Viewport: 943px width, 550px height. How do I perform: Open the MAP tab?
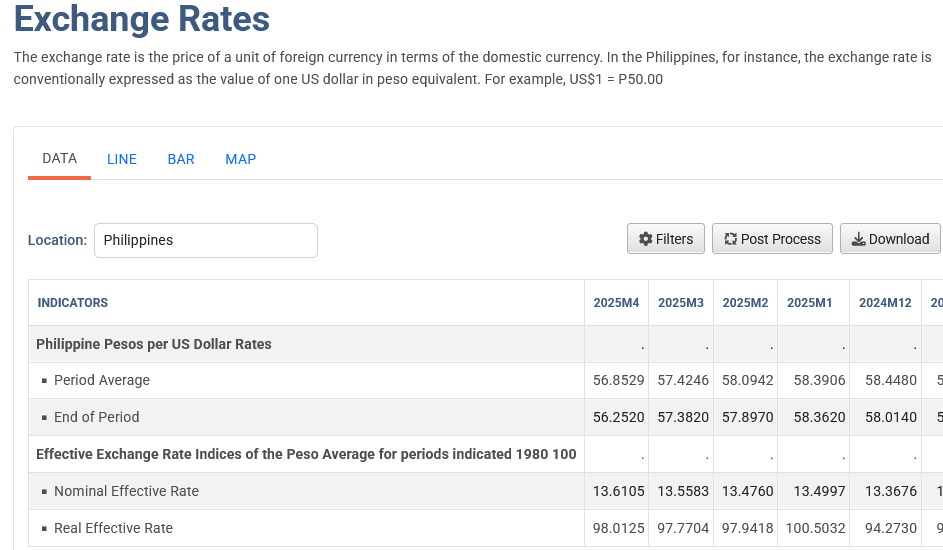point(241,159)
